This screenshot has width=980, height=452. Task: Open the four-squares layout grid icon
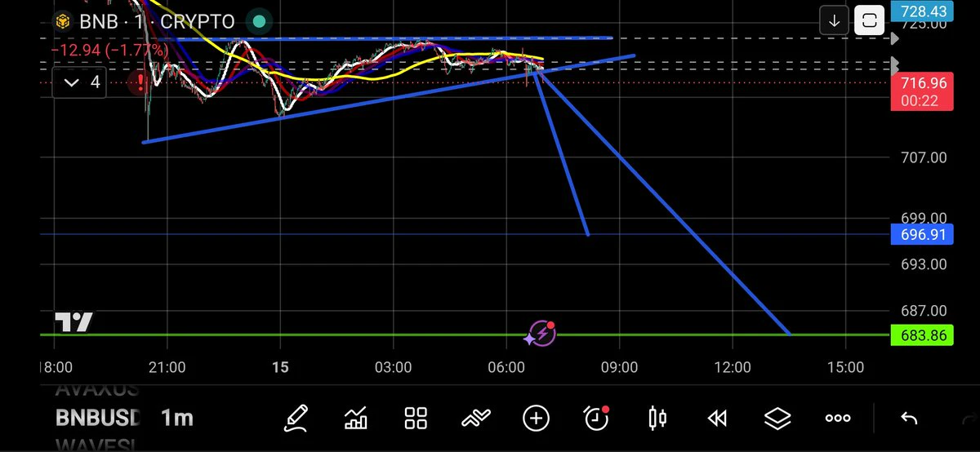tap(416, 419)
